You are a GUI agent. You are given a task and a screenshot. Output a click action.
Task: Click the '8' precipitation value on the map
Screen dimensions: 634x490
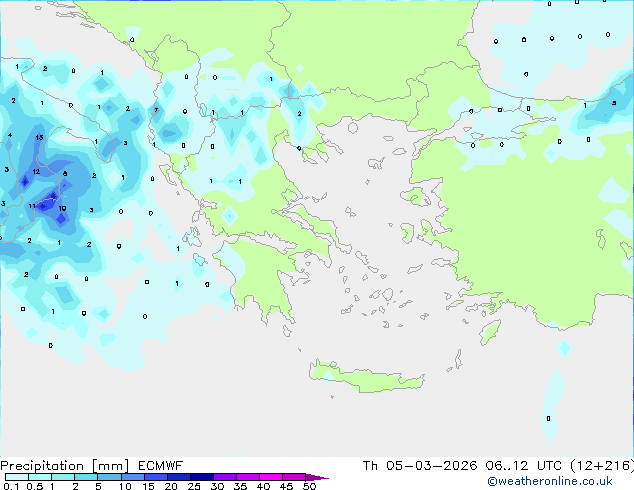65,174
